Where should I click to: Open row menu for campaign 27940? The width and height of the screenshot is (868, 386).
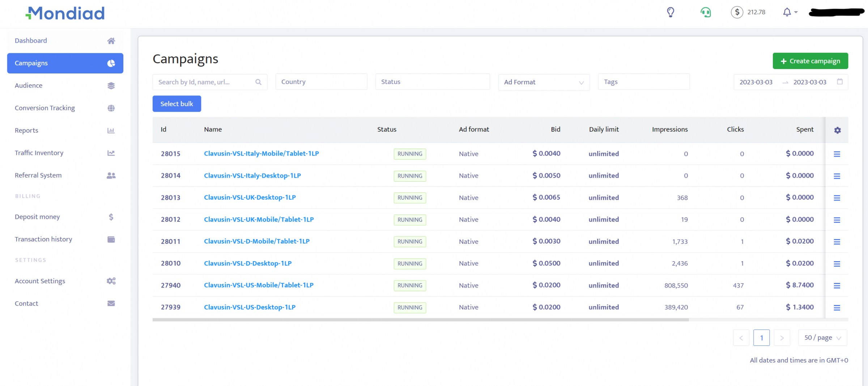(837, 286)
